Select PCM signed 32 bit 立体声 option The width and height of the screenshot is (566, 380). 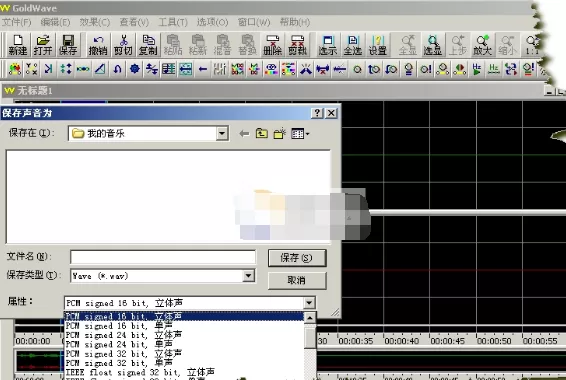184,354
